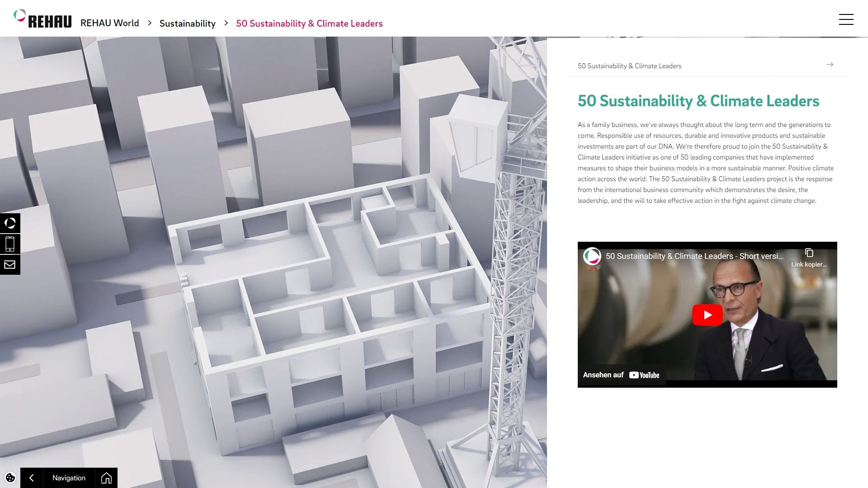Go to REHAU World breadcrumb
Viewport: 868px width, 488px height.
pos(109,23)
